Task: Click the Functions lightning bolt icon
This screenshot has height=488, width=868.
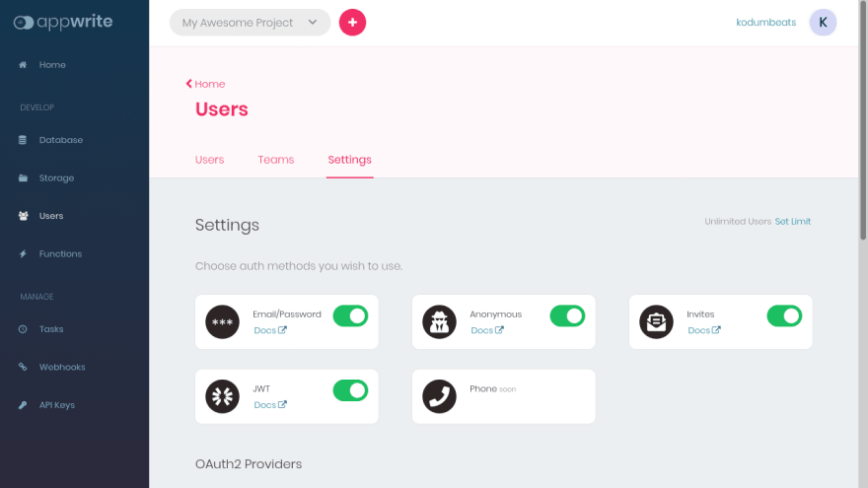Action: 23,254
